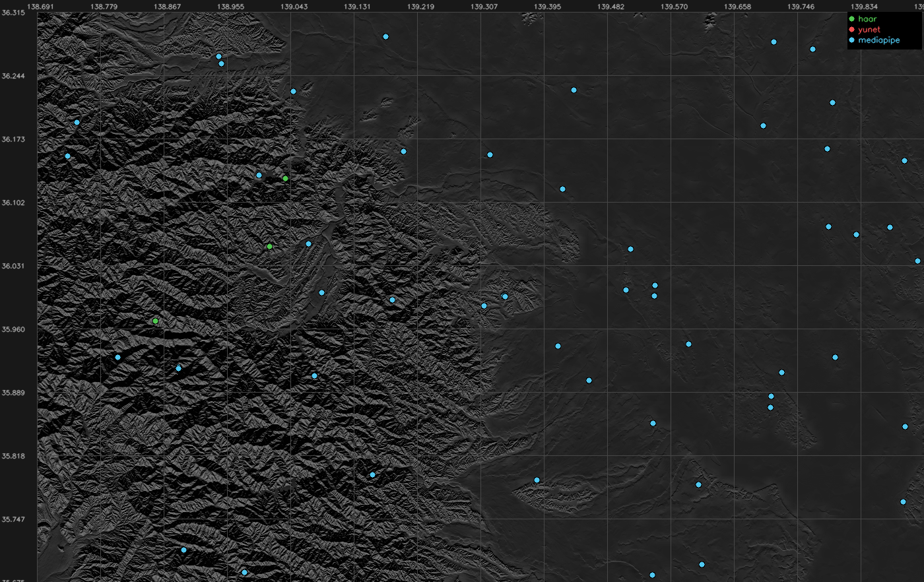This screenshot has width=924, height=582.
Task: Click longitude label 138.955
Action: coord(230,7)
